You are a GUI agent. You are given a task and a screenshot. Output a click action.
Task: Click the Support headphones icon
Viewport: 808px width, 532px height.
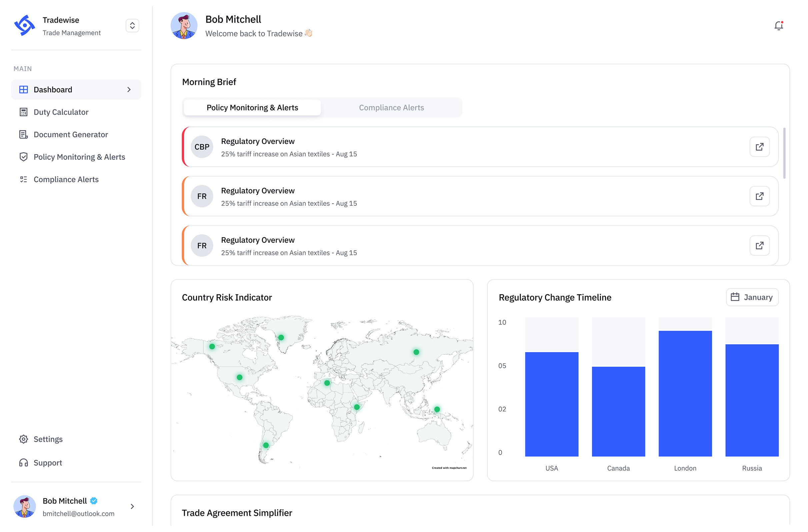pyautogui.click(x=23, y=463)
